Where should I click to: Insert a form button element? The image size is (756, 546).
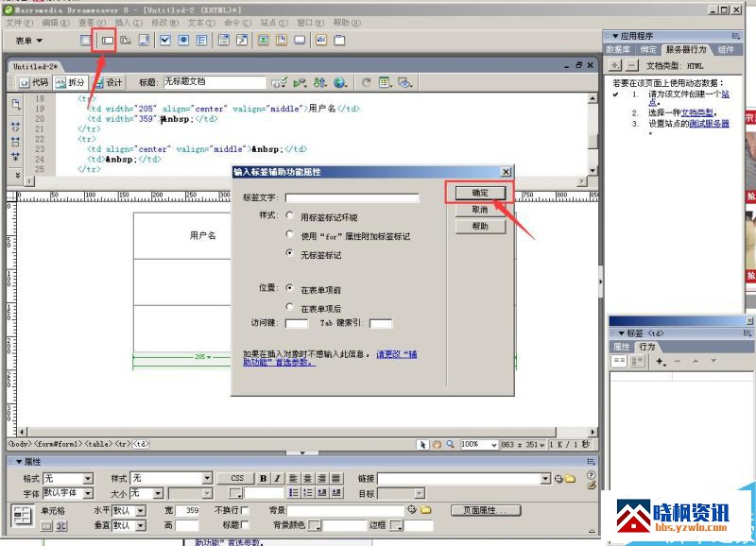(300, 41)
